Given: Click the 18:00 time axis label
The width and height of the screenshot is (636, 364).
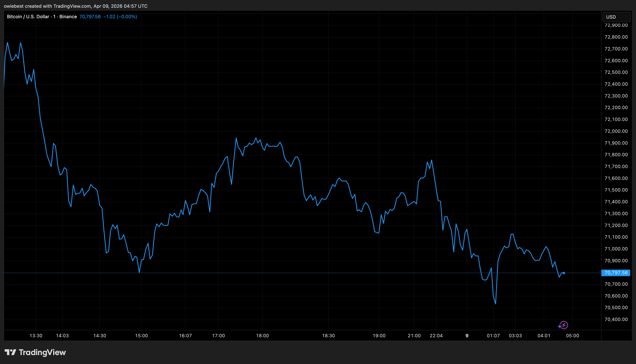Looking at the screenshot, I should click(262, 336).
